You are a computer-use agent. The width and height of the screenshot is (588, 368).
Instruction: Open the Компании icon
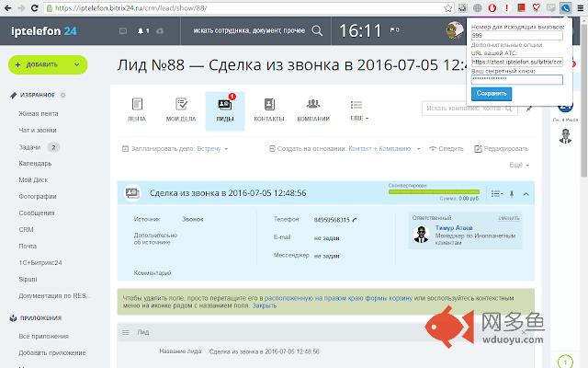313,105
